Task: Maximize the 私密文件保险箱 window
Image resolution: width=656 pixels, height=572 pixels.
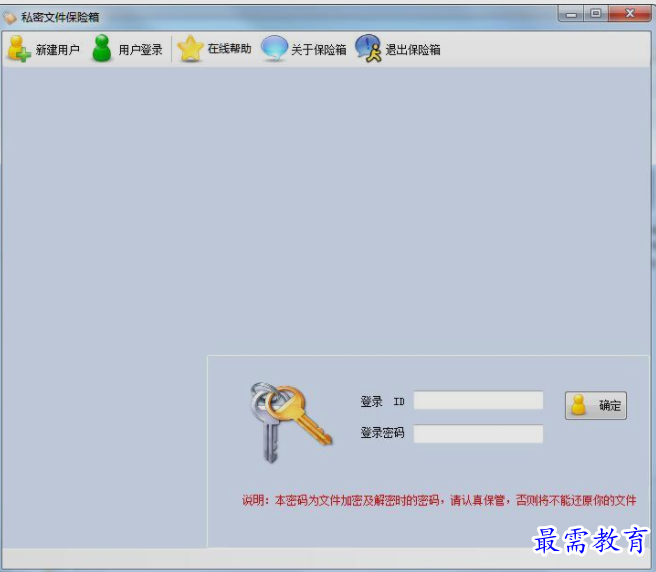Action: tap(596, 14)
